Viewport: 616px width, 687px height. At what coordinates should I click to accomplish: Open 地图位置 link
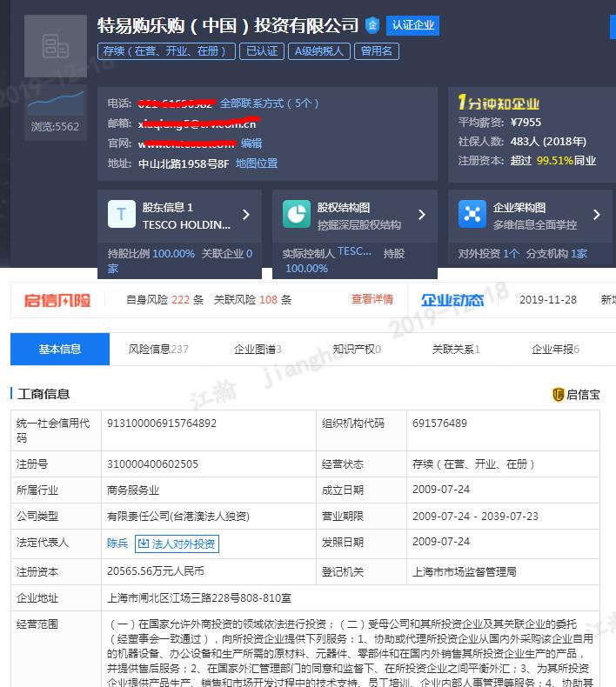click(257, 163)
